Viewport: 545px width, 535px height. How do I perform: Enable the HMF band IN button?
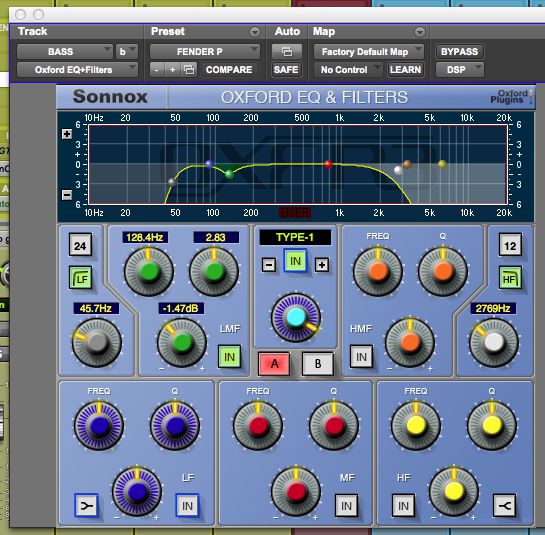pyautogui.click(x=361, y=357)
